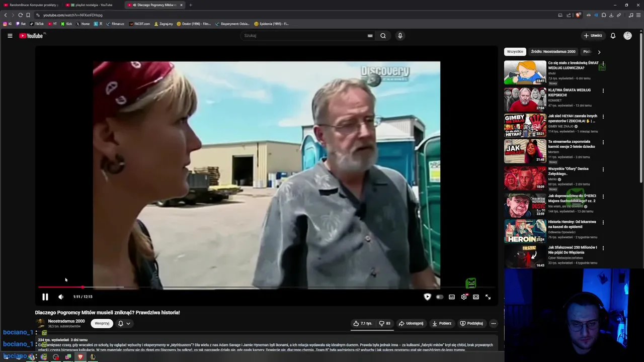Image resolution: width=644 pixels, height=362 pixels.
Task: Select the Źródło: Neostradamus 2000 chip
Action: [553, 52]
